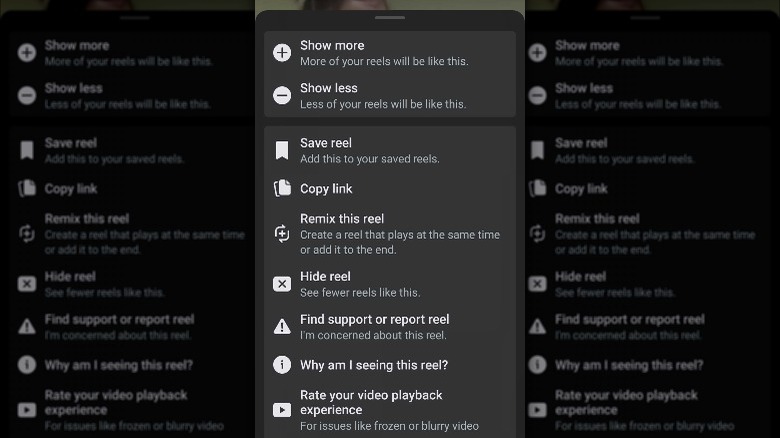Image resolution: width=780 pixels, height=438 pixels.
Task: Select the 'Show more' menu option
Action: pos(332,45)
